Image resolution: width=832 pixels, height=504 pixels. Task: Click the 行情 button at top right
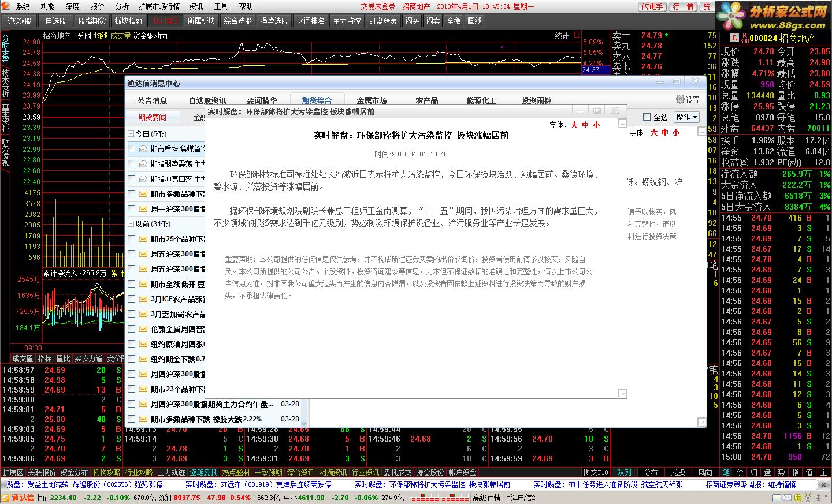(x=684, y=7)
